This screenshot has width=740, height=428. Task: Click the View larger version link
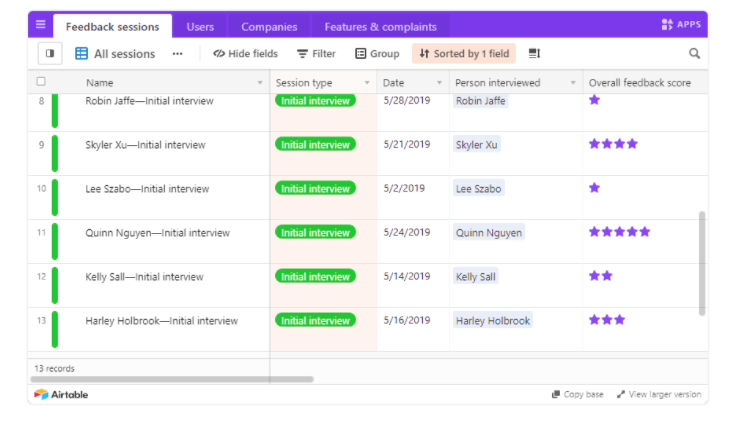(x=659, y=394)
